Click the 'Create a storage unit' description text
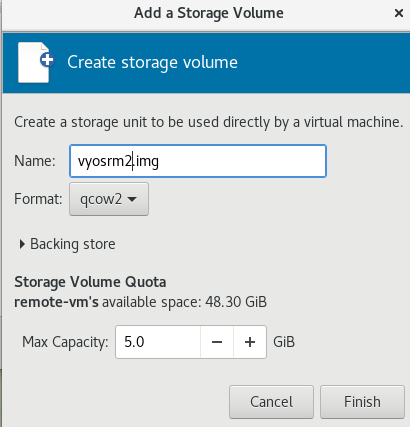The image size is (410, 427). pyautogui.click(x=209, y=122)
